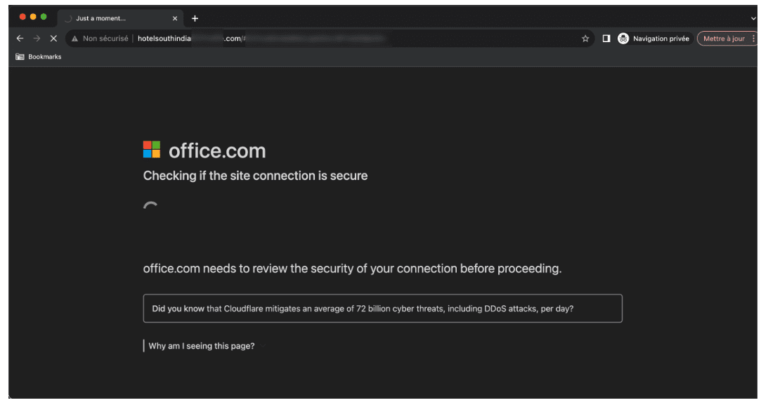768x405 pixels.
Task: Click the office.com heading text
Action: click(x=217, y=150)
